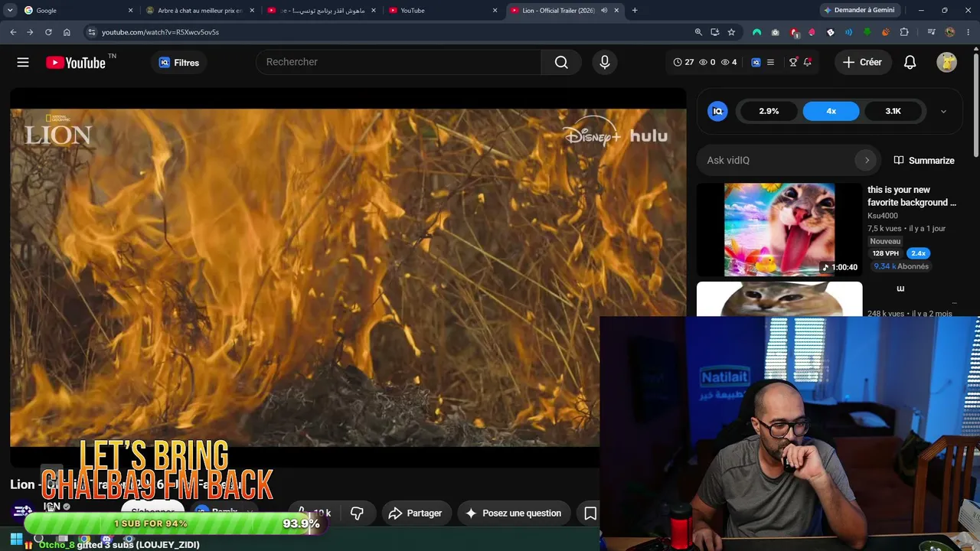Screen dimensions: 980x551
Task: Open the vidIQ icon in the masthead stats bar
Action: (x=756, y=62)
